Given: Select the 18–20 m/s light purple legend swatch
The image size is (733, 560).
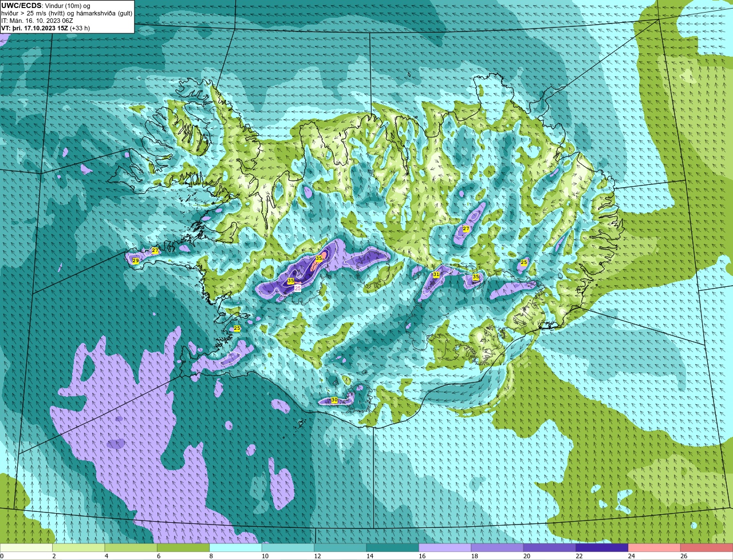Looking at the screenshot, I should (x=497, y=548).
